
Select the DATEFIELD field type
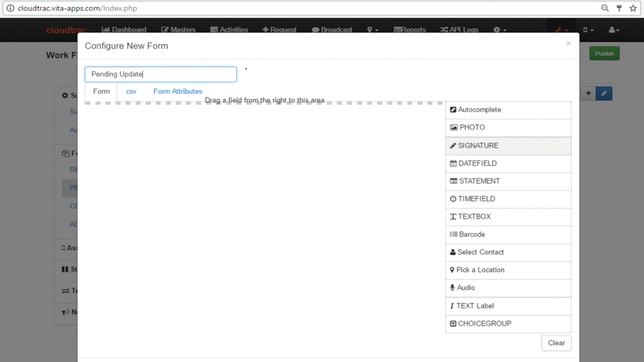pyautogui.click(x=508, y=164)
